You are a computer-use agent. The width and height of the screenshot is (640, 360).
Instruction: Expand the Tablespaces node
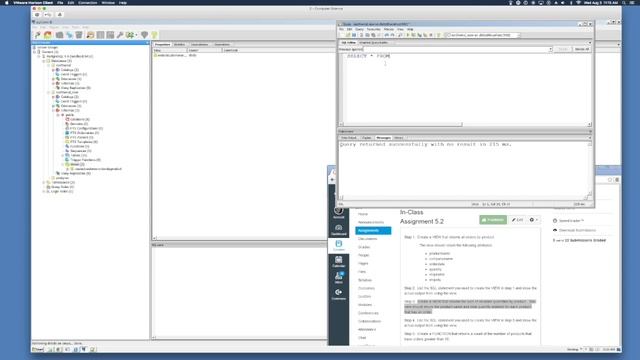pos(44,182)
